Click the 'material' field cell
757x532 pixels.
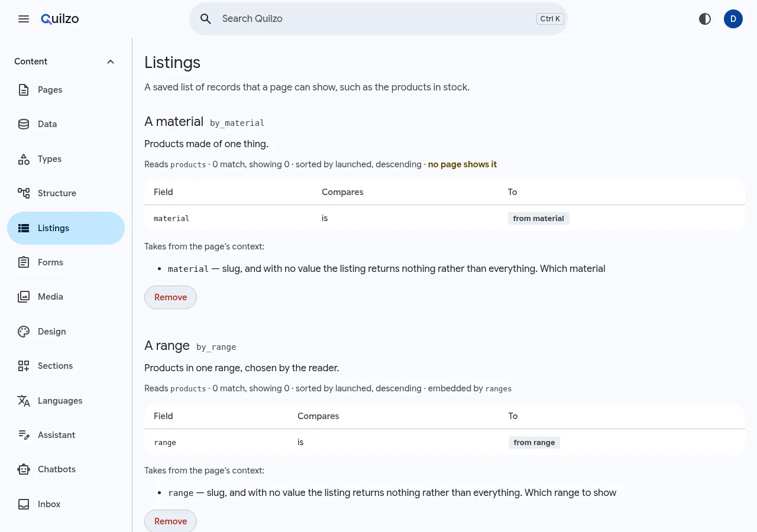point(172,219)
